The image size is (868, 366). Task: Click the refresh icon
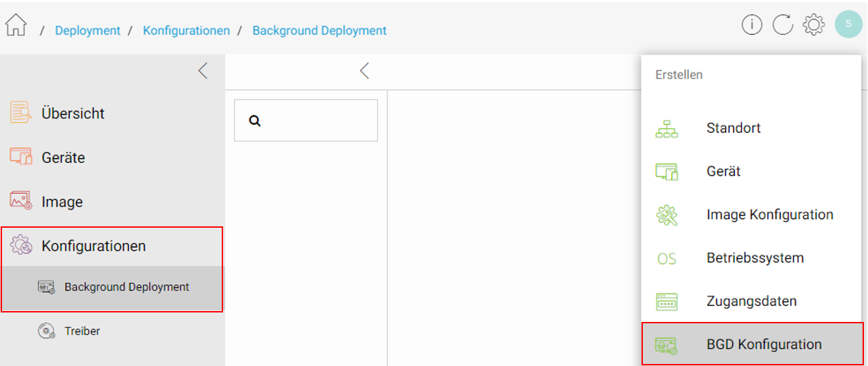pos(783,25)
